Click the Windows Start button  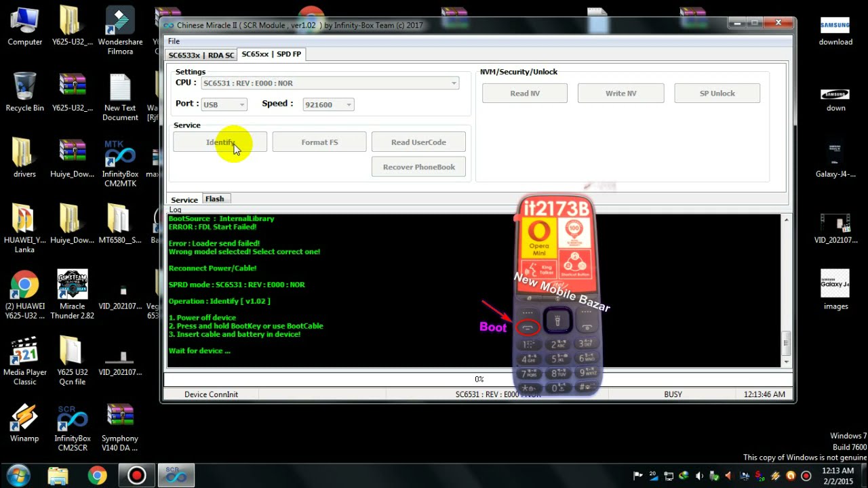pos(18,475)
